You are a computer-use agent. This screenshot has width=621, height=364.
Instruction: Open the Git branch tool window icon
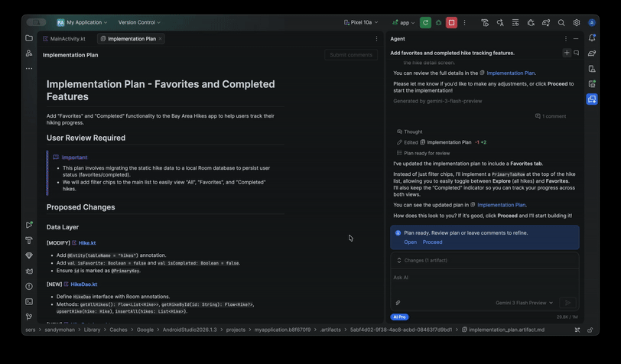pos(29,317)
